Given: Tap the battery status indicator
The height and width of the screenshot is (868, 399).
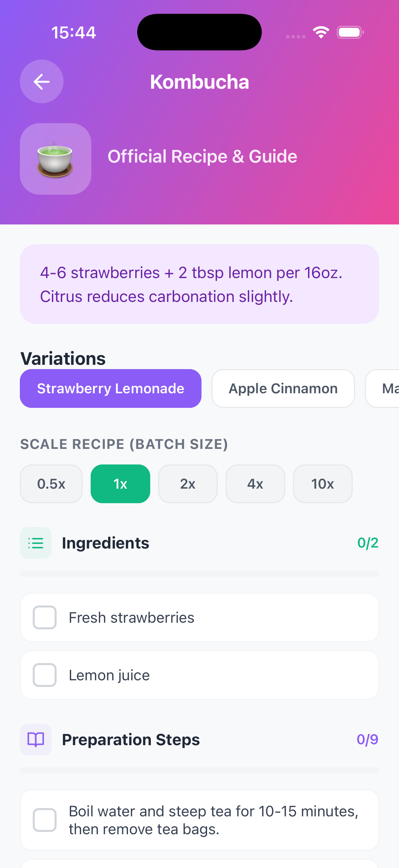Looking at the screenshot, I should [350, 32].
